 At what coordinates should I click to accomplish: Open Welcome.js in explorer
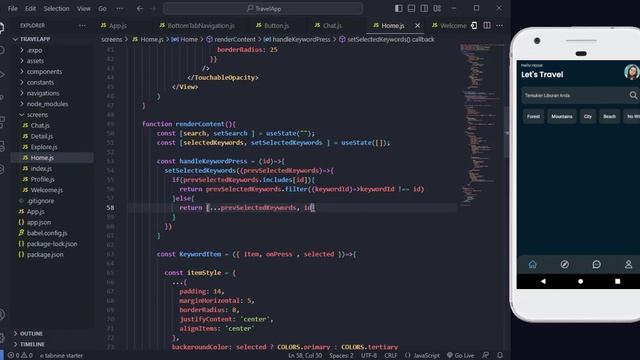point(52,190)
